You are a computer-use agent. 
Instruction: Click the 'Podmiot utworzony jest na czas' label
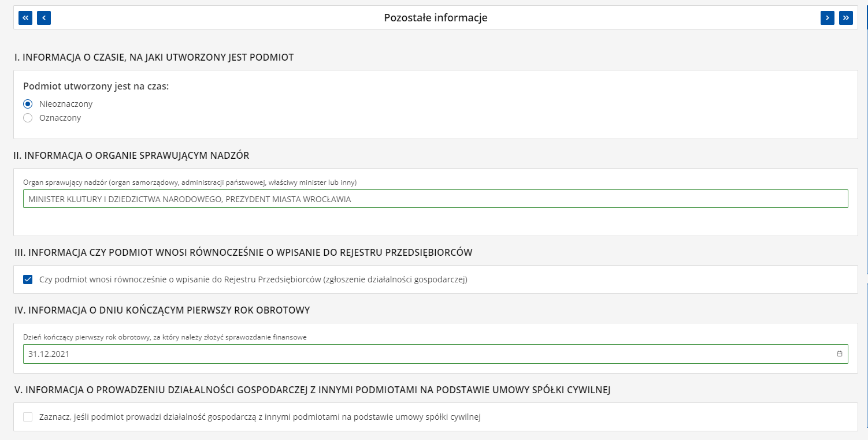click(96, 86)
